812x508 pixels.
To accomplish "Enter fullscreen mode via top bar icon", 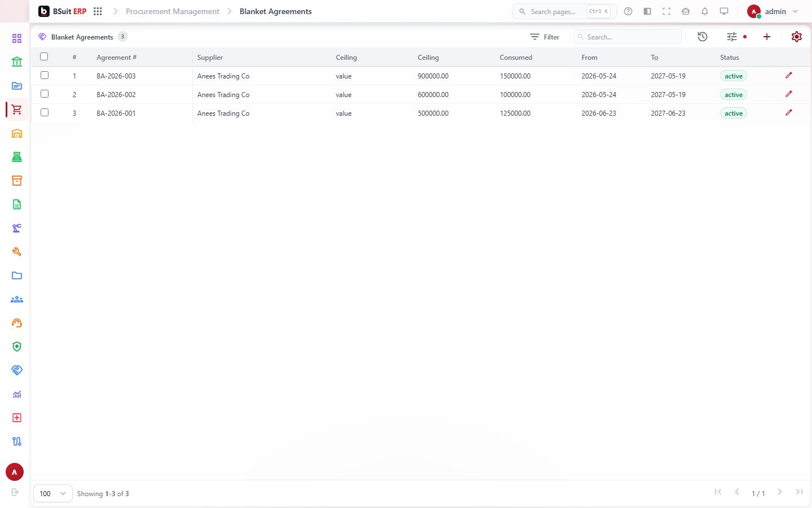I will pyautogui.click(x=667, y=11).
